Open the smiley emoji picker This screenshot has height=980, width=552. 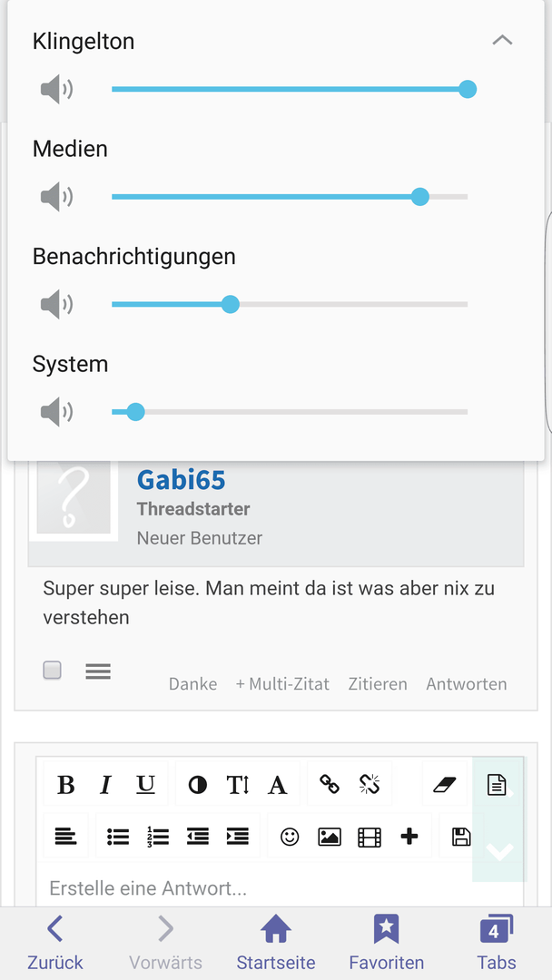(x=290, y=837)
